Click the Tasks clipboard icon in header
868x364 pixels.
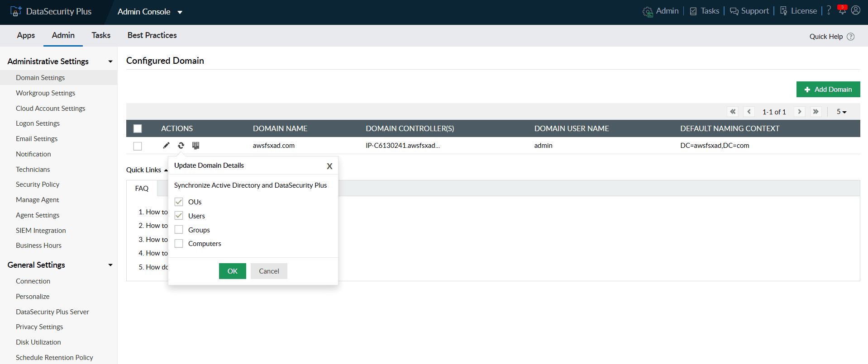693,11
